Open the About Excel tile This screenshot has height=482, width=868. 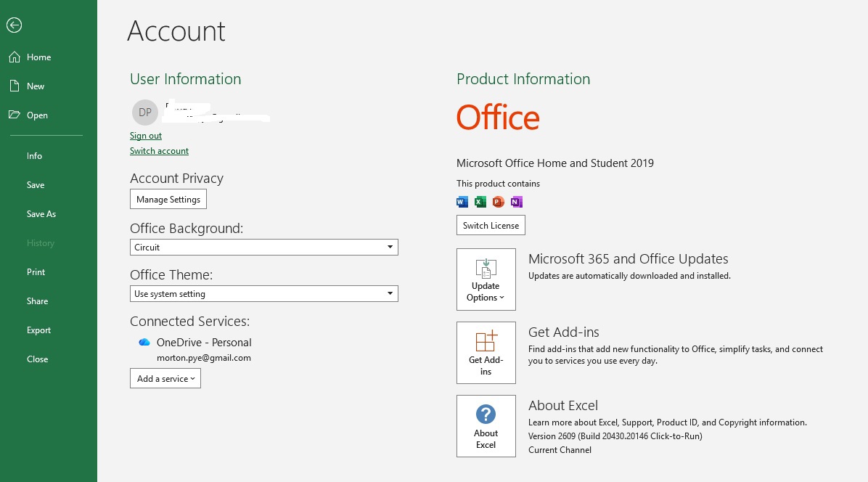(486, 426)
